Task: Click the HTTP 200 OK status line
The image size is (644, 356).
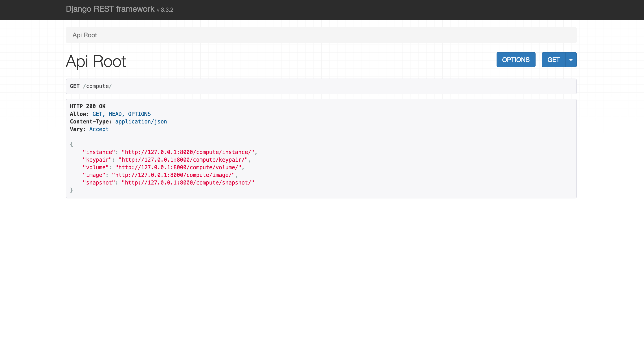Action: pos(87,106)
